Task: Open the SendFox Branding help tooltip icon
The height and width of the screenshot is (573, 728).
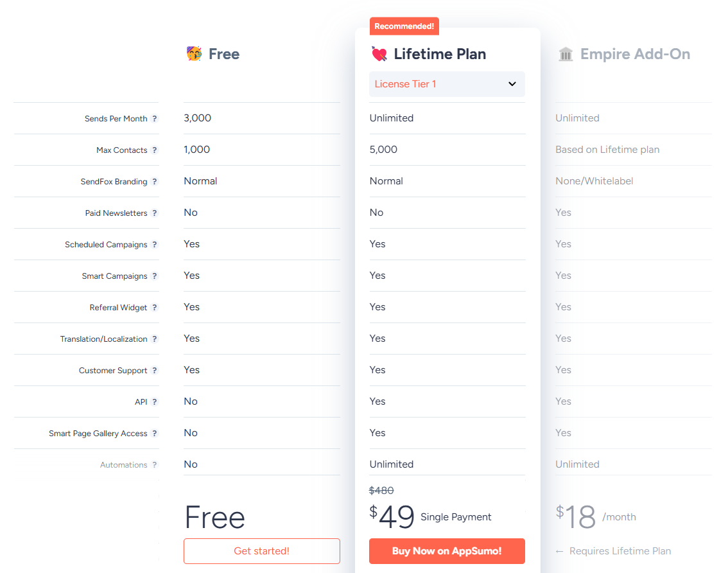Action: click(x=155, y=182)
